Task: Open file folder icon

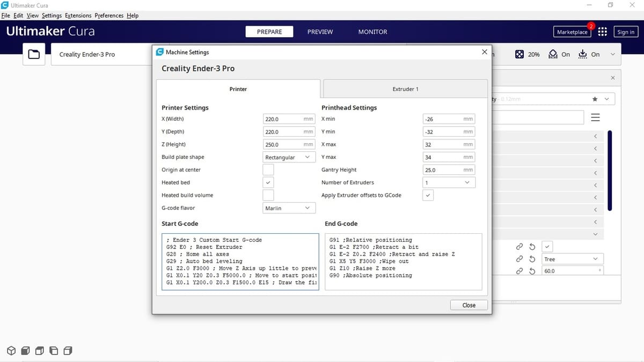Action: (x=34, y=54)
